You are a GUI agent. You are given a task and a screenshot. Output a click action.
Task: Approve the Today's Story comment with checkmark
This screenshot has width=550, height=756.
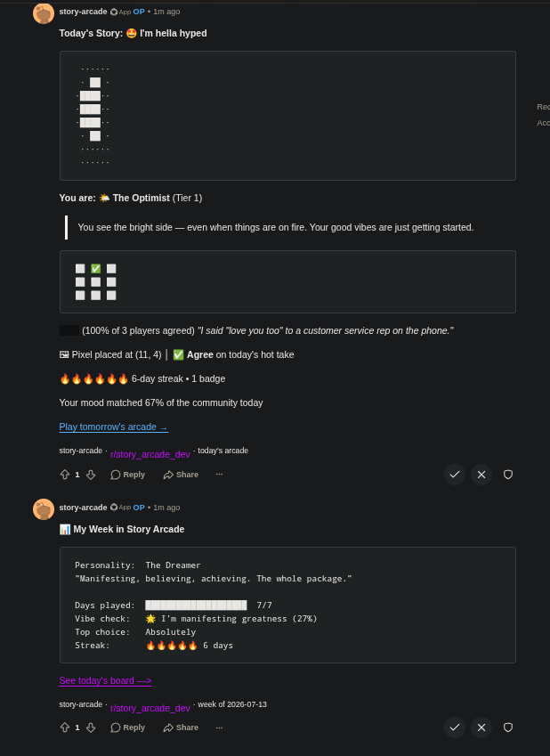click(x=455, y=475)
